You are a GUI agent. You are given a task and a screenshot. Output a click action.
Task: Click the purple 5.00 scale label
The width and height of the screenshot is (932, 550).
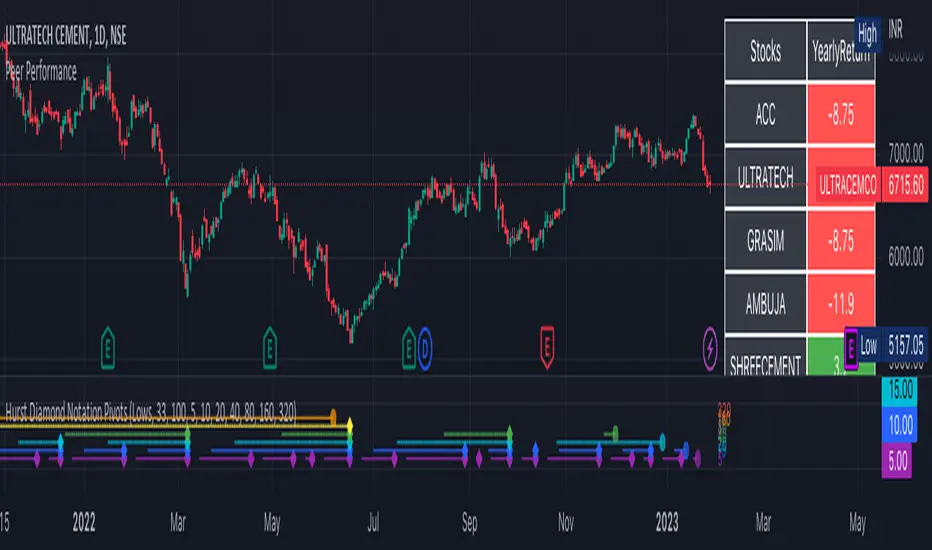click(897, 461)
